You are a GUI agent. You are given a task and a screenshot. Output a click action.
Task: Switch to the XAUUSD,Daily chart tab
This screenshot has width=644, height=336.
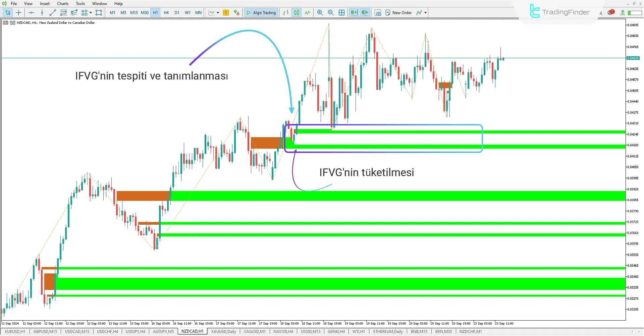(x=223, y=331)
